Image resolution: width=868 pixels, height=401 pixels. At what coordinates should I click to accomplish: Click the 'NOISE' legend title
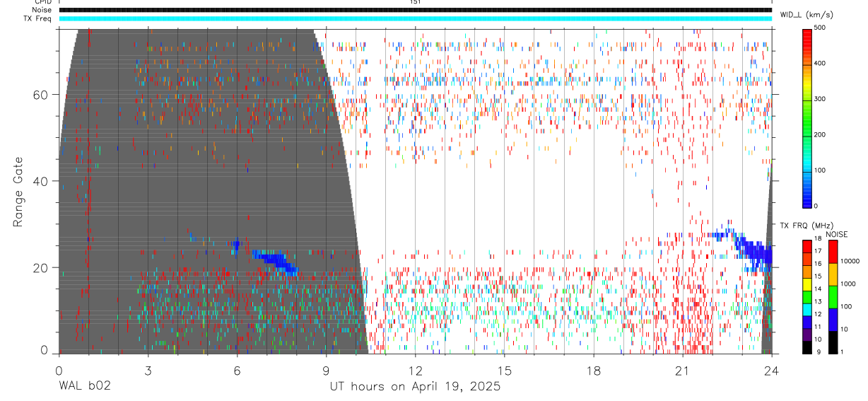tap(837, 234)
